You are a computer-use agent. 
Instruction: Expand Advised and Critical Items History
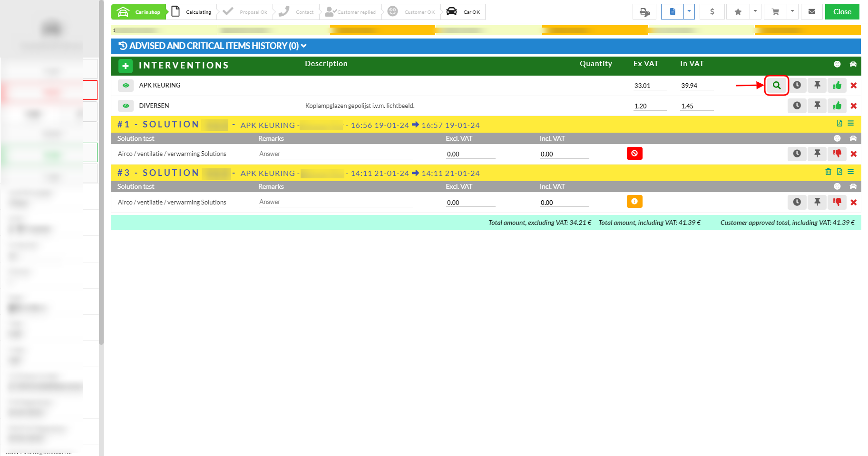pyautogui.click(x=213, y=46)
